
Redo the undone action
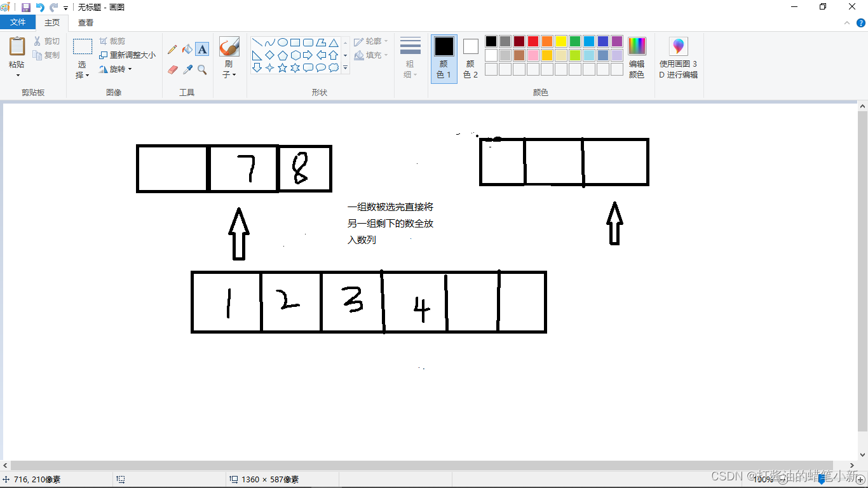click(x=54, y=7)
